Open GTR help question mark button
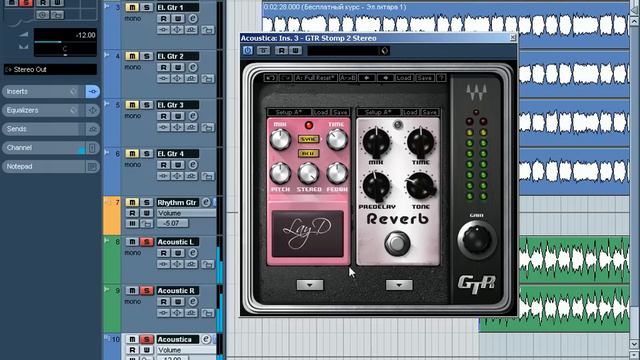Viewport: 640px width, 360px height. tap(441, 78)
